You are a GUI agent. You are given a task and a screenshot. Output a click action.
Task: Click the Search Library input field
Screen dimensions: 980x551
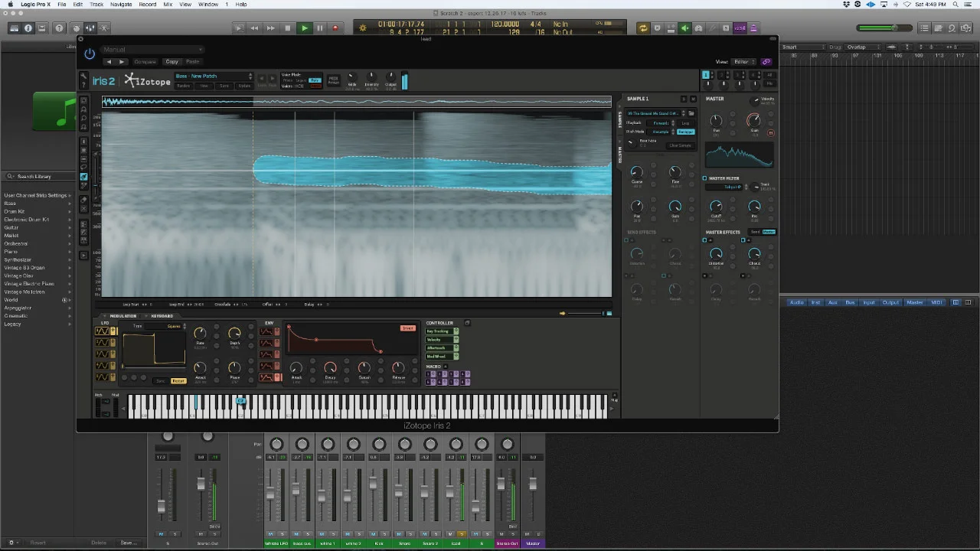click(40, 176)
